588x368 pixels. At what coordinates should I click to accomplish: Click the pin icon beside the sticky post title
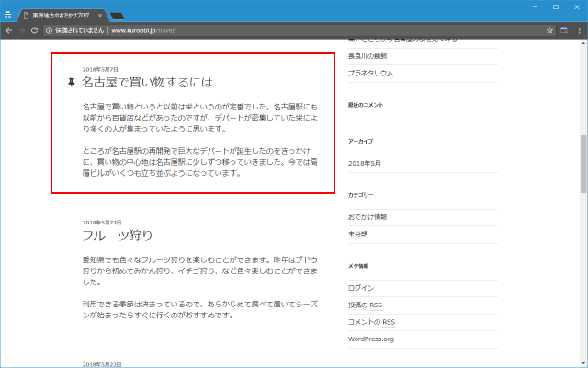pos(72,83)
